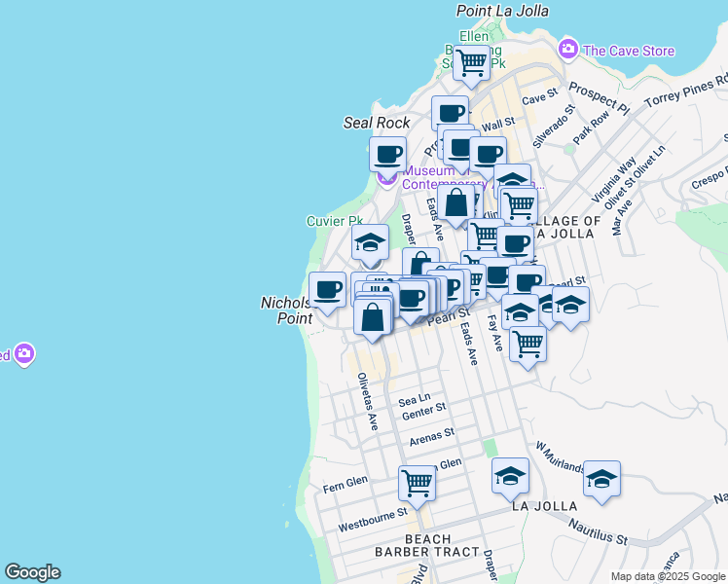
Task: Click the Olivet St label
Action: click(620, 192)
